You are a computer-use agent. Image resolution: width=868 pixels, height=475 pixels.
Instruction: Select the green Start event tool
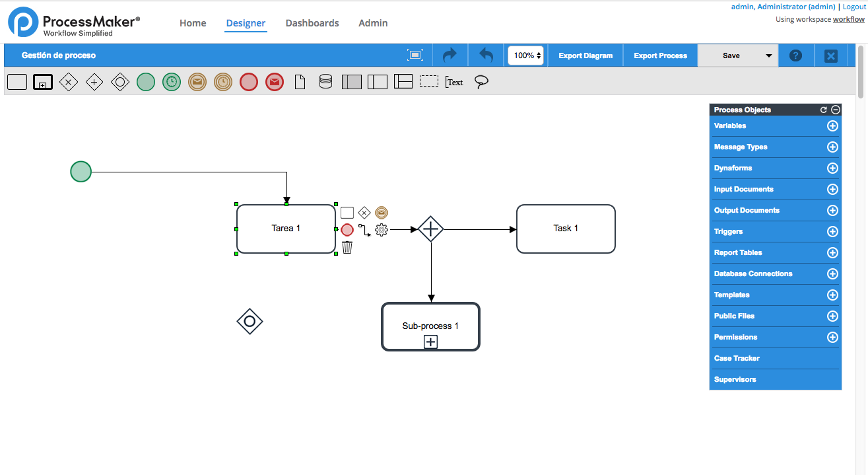tap(146, 82)
